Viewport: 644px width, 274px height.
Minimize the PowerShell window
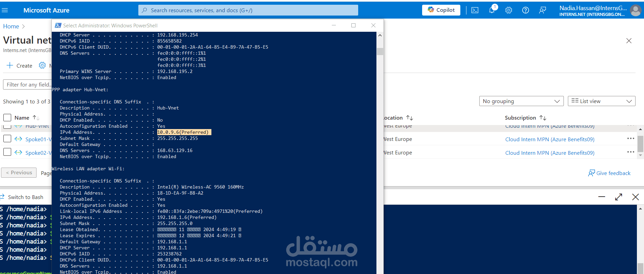coord(334,25)
